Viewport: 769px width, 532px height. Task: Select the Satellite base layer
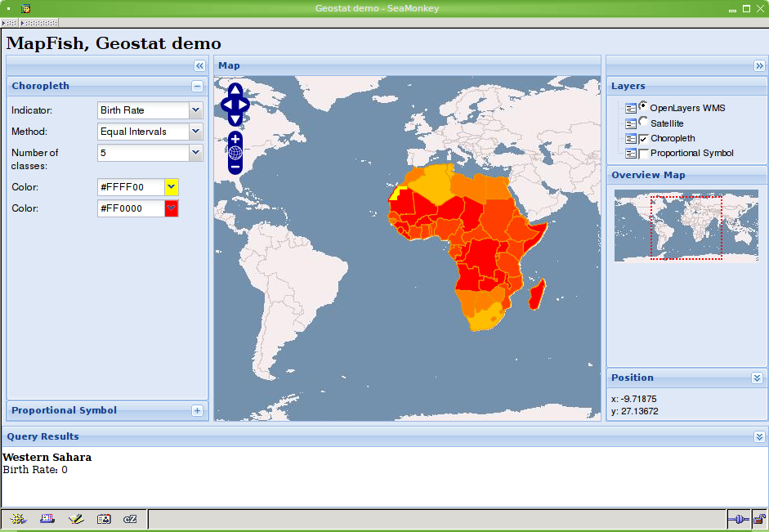[643, 122]
